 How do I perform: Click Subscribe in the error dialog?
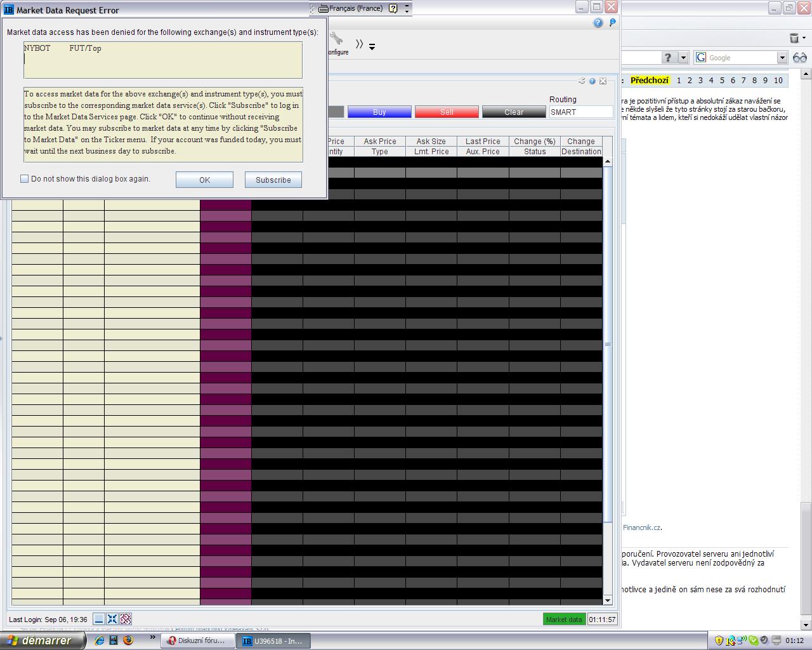(x=273, y=180)
